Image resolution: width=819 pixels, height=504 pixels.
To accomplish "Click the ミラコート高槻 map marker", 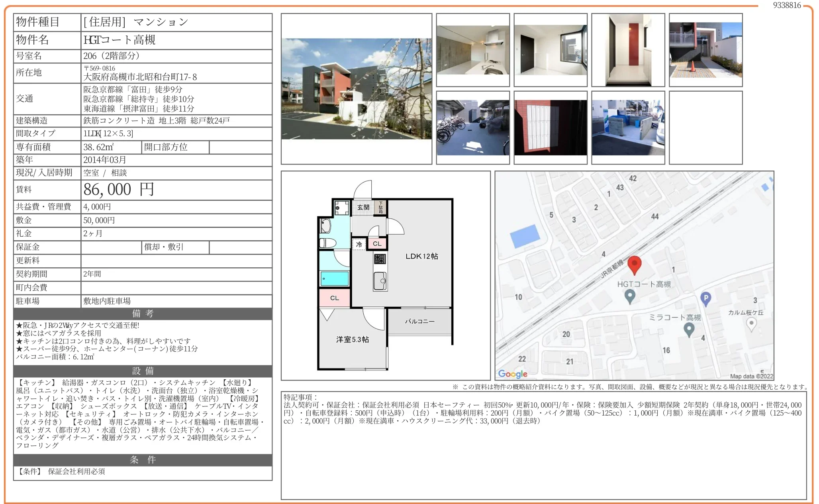I will [689, 329].
